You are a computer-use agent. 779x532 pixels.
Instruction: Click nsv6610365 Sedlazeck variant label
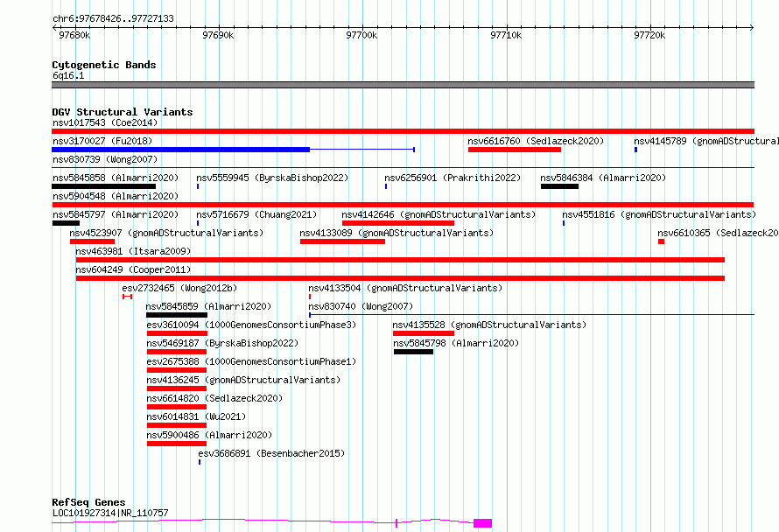[x=718, y=233]
